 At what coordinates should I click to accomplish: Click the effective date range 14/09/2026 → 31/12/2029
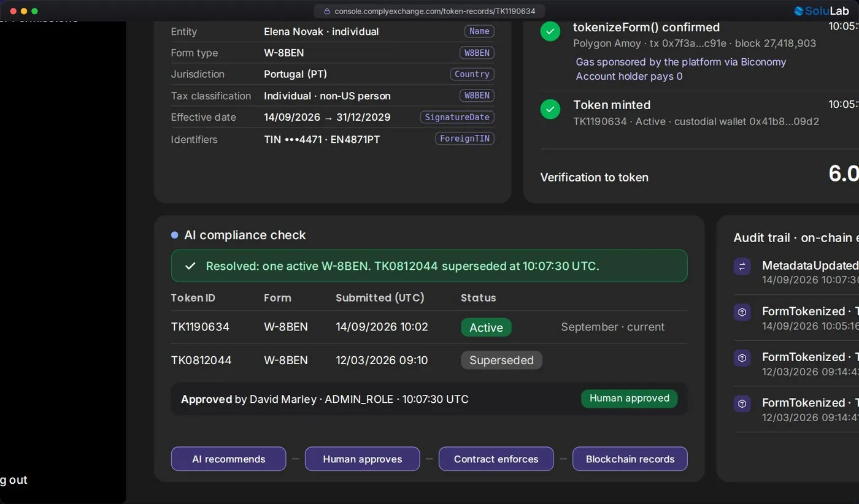click(327, 117)
